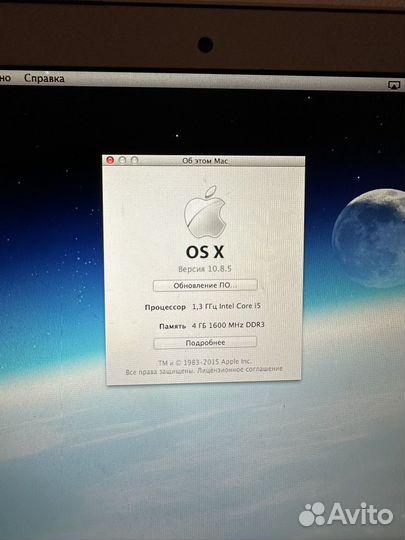Viewport: 405px width, 540px height.
Task: Click the Об этом Mac title bar
Action: tap(204, 161)
